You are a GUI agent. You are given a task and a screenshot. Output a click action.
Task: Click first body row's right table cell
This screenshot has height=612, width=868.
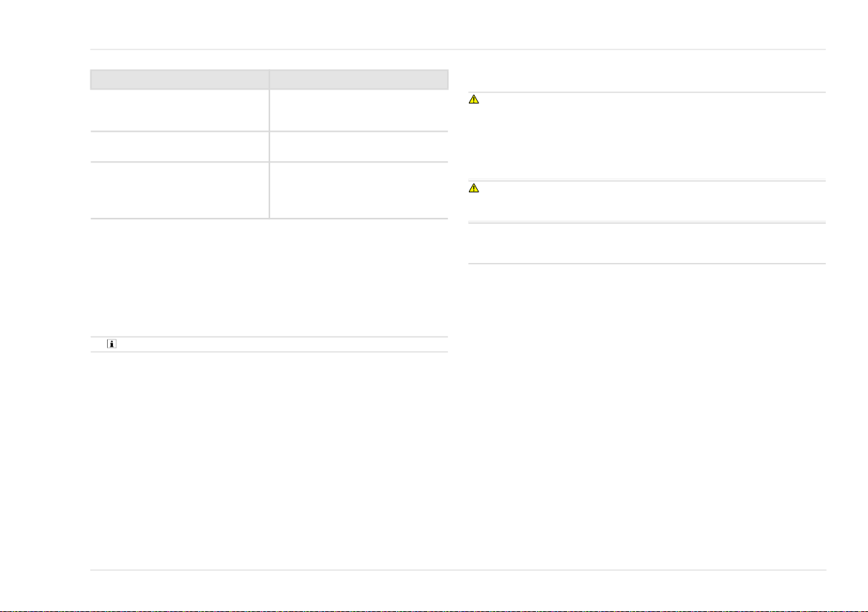(x=359, y=110)
